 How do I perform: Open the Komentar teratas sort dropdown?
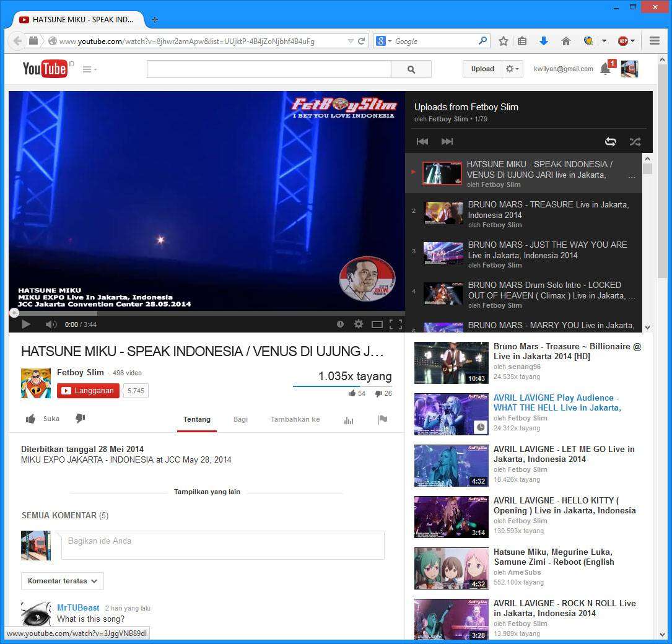click(x=62, y=581)
